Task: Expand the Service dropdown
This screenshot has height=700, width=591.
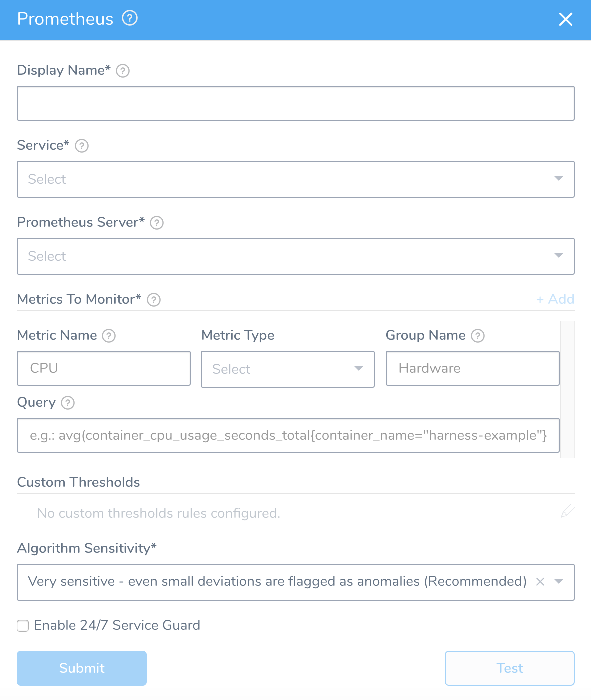Action: tap(296, 179)
